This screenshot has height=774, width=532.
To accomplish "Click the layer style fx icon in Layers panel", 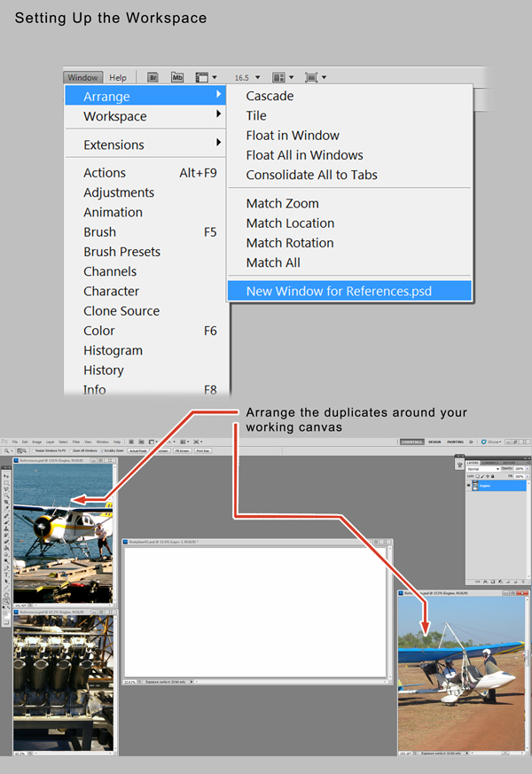I will (x=486, y=582).
